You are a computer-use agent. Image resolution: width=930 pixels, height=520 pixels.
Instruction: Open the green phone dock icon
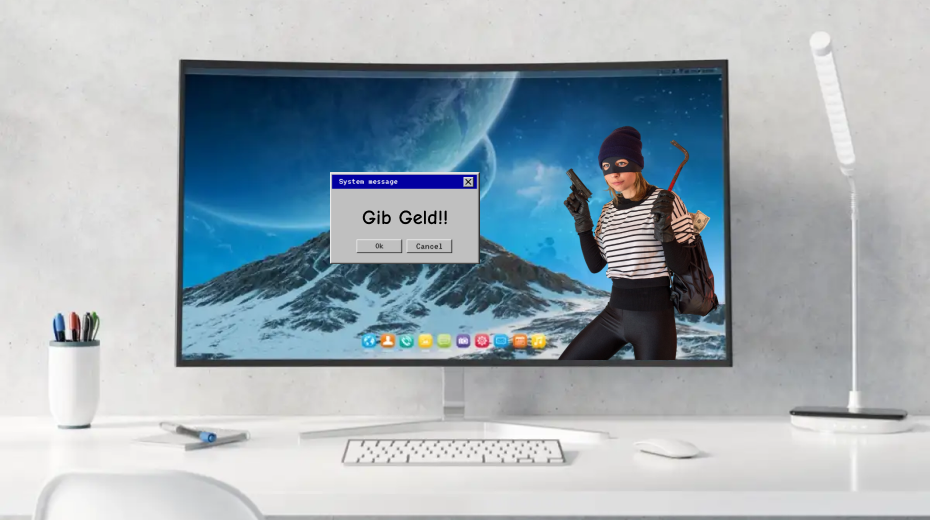tap(406, 341)
